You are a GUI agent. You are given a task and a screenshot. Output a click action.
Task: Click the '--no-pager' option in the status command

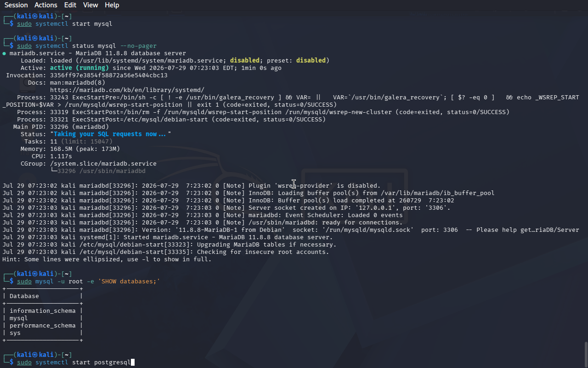138,46
